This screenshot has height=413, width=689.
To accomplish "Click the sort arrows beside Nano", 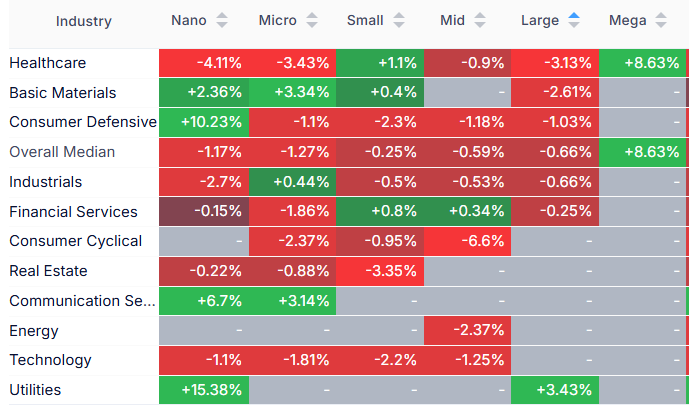I will point(222,21).
